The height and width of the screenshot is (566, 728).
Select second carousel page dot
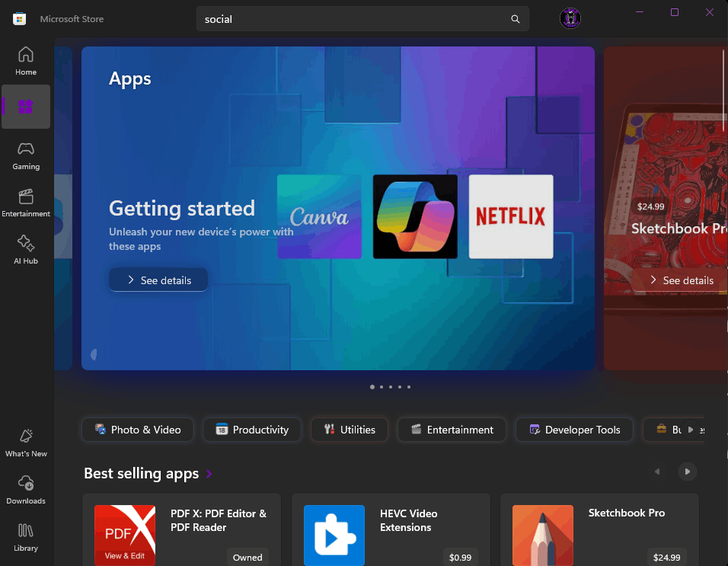coord(382,387)
